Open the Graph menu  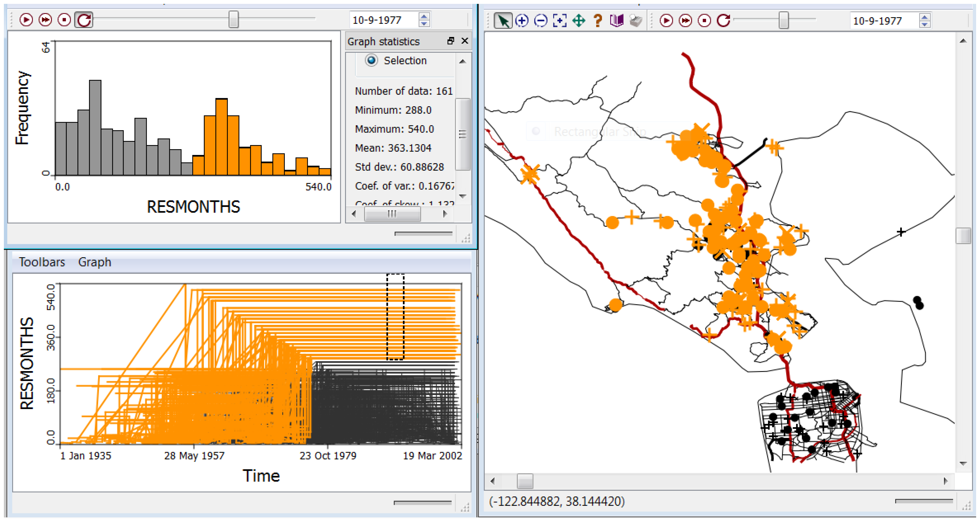pyautogui.click(x=94, y=262)
